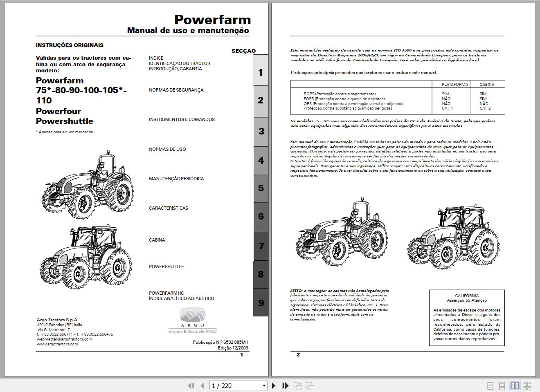Click the CABINA index entry
Image resolution: width=540 pixels, height=392 pixels.
coord(157,240)
